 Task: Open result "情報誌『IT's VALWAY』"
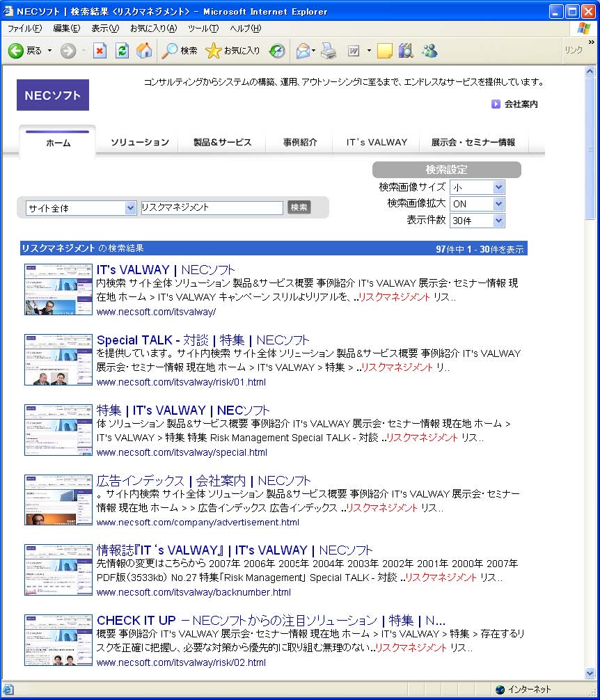click(235, 550)
